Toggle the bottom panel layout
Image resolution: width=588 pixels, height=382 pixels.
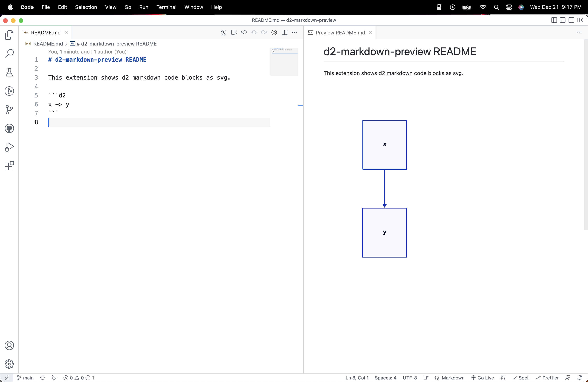pyautogui.click(x=563, y=20)
